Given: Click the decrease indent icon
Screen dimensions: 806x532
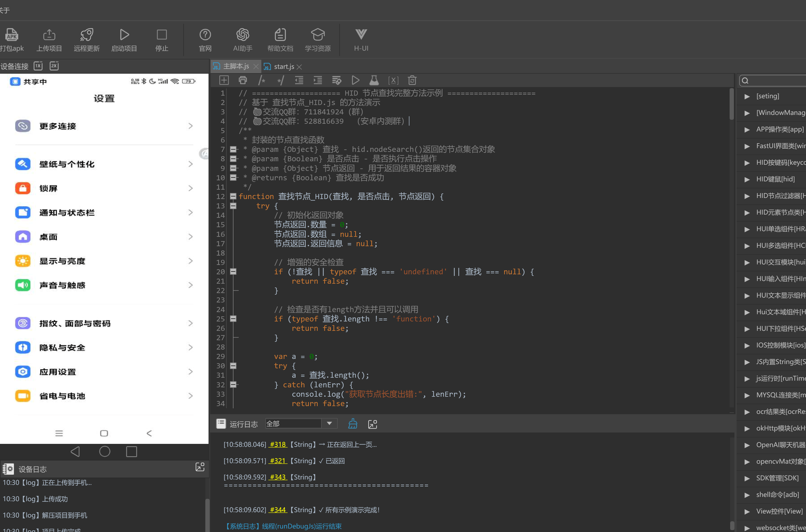Looking at the screenshot, I should (x=299, y=80).
